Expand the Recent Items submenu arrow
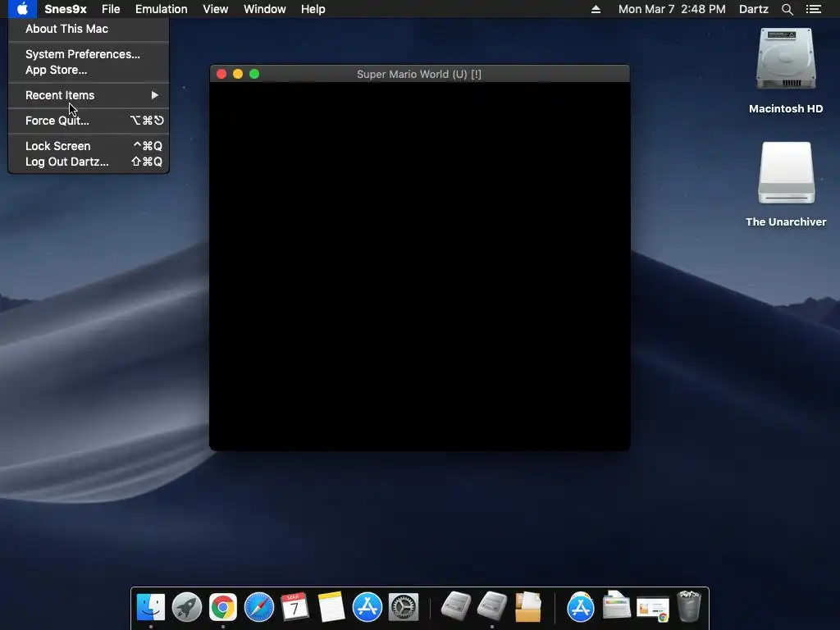840x630 pixels. pyautogui.click(x=155, y=95)
